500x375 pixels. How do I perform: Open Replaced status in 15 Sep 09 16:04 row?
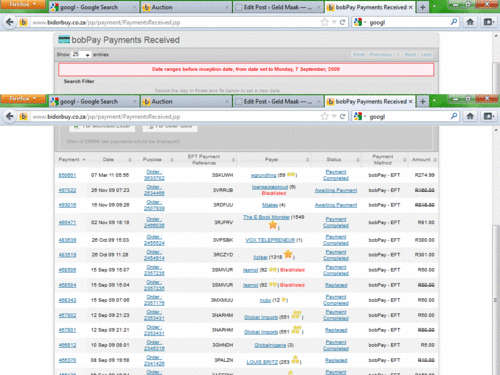click(336, 285)
